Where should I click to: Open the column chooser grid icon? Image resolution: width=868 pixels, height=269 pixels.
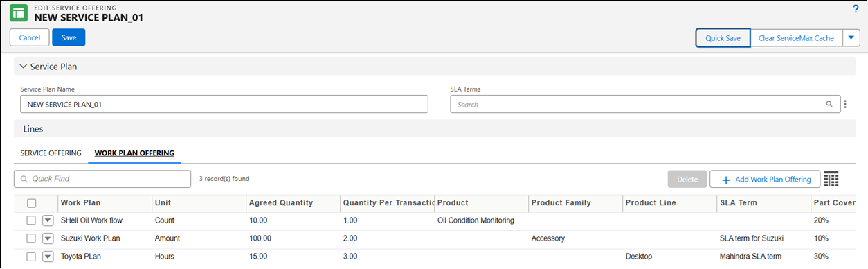pyautogui.click(x=831, y=179)
